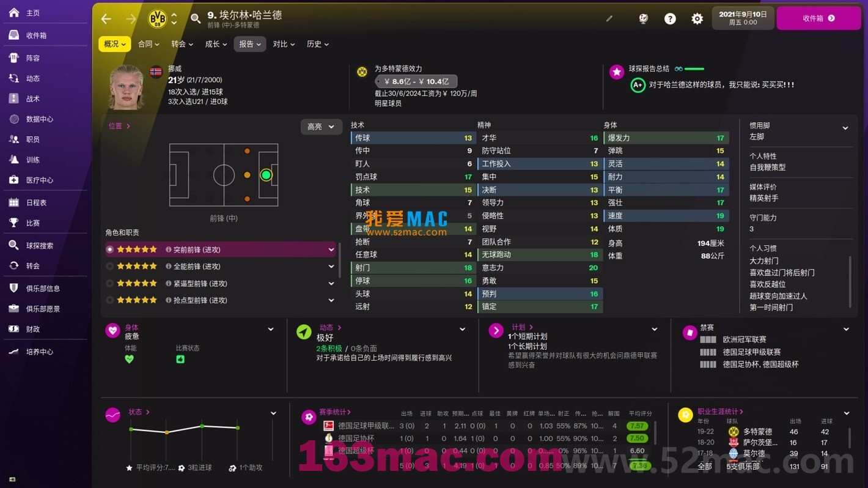
Task: Click the 身体 heart panel icon
Action: (112, 331)
